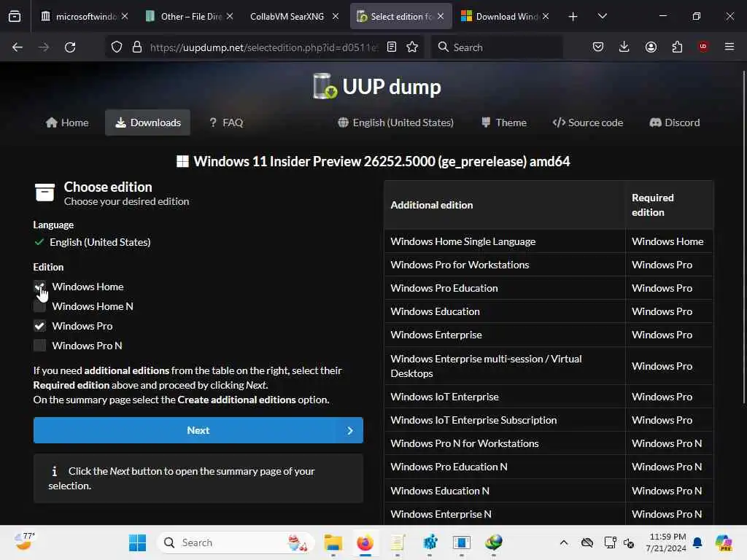Open the Home navigation item
The image size is (747, 560).
pos(67,122)
